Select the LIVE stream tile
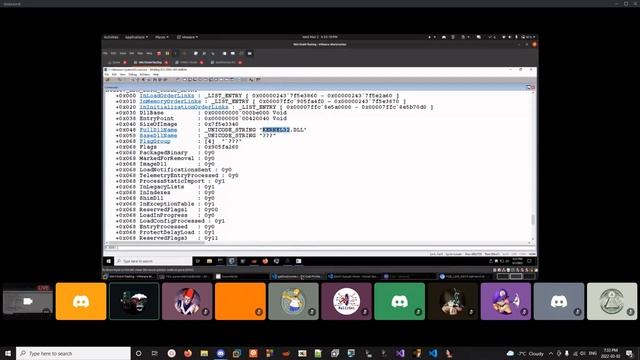Screen dimensions: 640x360 (x=28, y=301)
